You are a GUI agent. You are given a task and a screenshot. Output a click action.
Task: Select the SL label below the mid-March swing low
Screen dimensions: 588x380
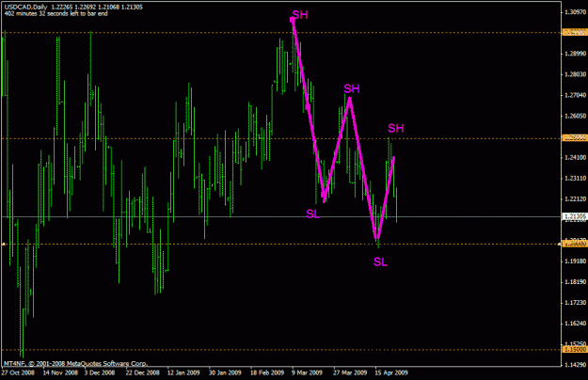(313, 214)
